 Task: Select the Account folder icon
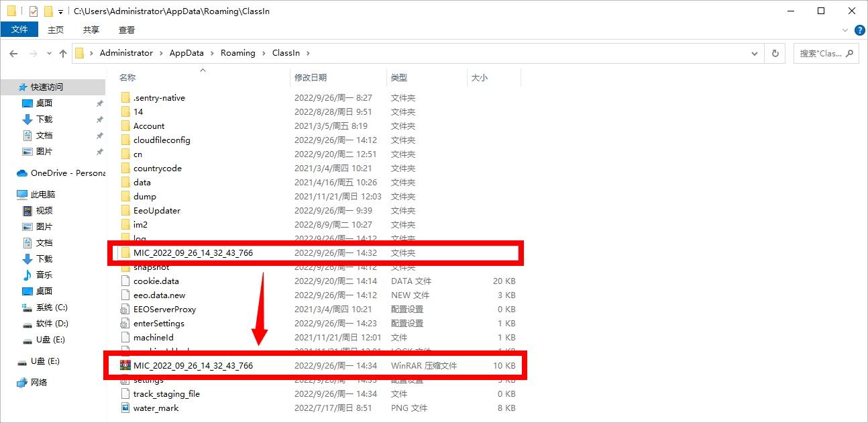tap(125, 126)
